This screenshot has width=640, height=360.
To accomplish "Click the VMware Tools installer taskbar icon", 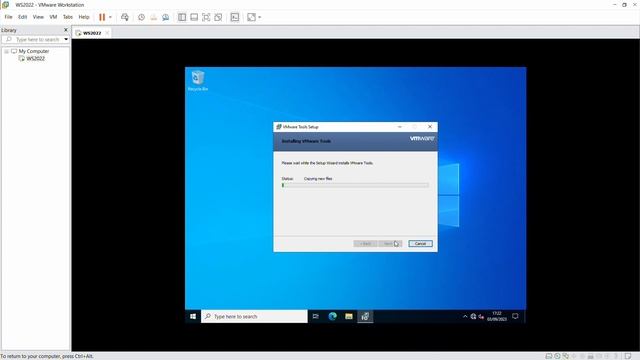I will (x=365, y=316).
